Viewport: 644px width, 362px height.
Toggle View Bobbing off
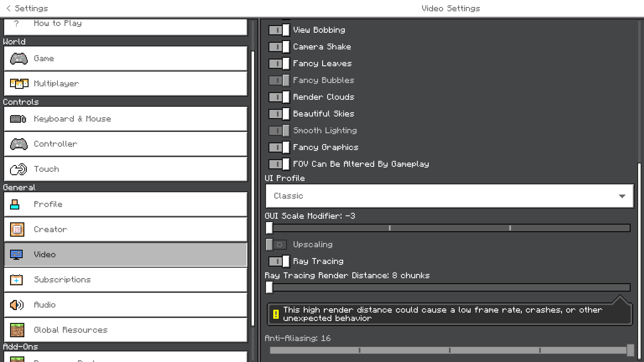pos(279,30)
